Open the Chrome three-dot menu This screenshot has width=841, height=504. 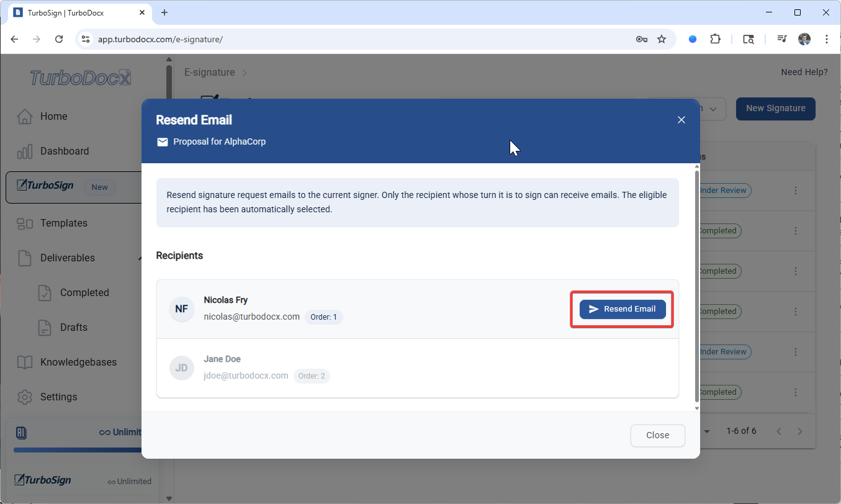pyautogui.click(x=827, y=39)
